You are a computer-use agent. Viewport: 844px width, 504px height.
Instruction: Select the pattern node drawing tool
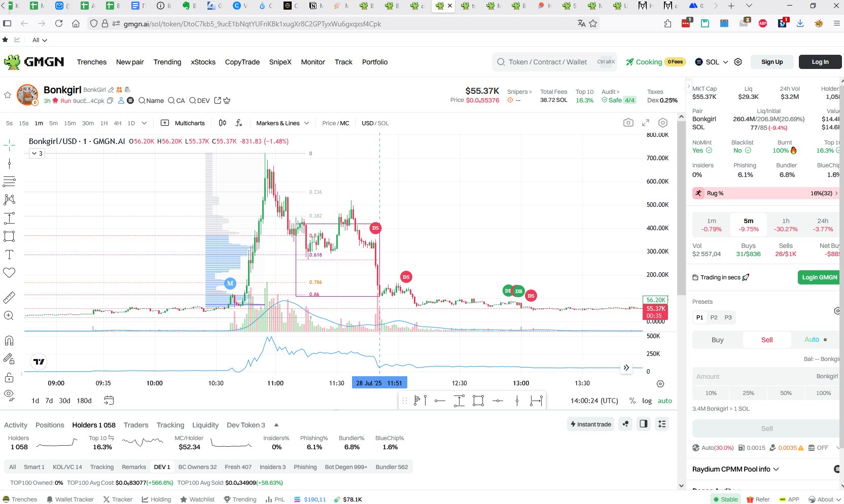(9, 199)
